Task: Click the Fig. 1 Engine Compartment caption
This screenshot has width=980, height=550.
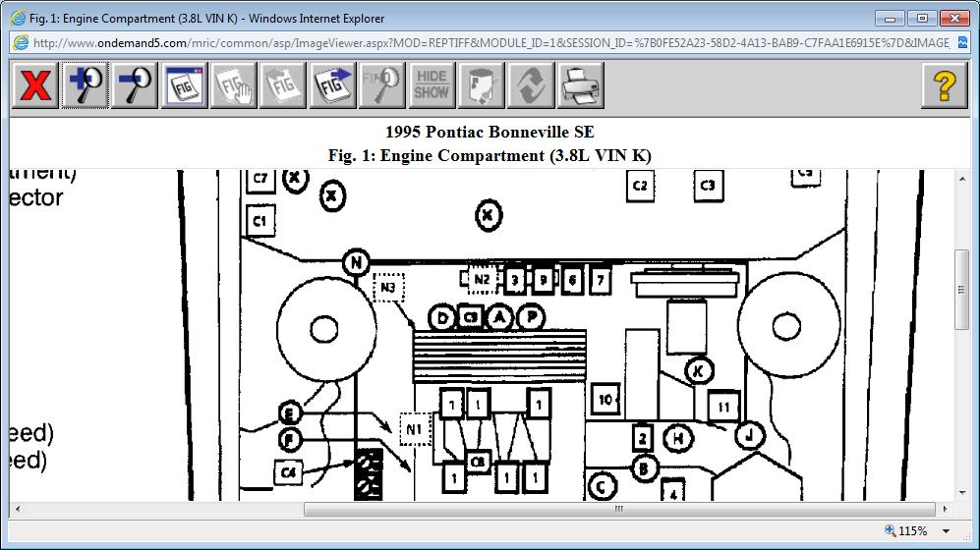Action: click(x=490, y=155)
